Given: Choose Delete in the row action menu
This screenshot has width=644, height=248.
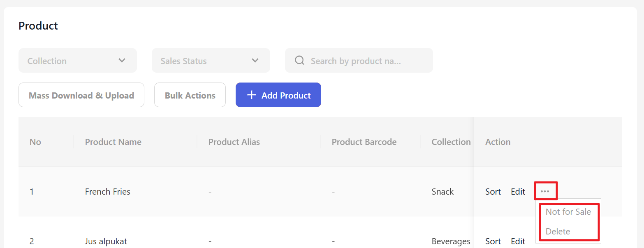Looking at the screenshot, I should pyautogui.click(x=558, y=232).
